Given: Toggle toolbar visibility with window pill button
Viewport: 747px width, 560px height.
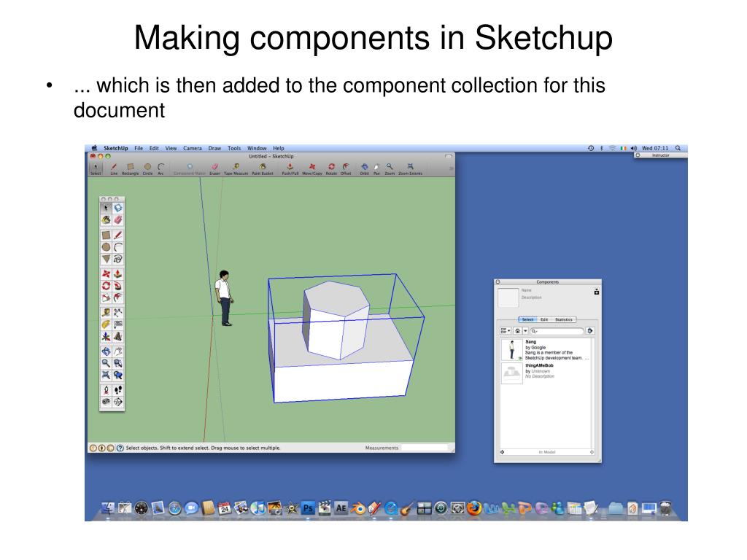Looking at the screenshot, I should pyautogui.click(x=449, y=156).
